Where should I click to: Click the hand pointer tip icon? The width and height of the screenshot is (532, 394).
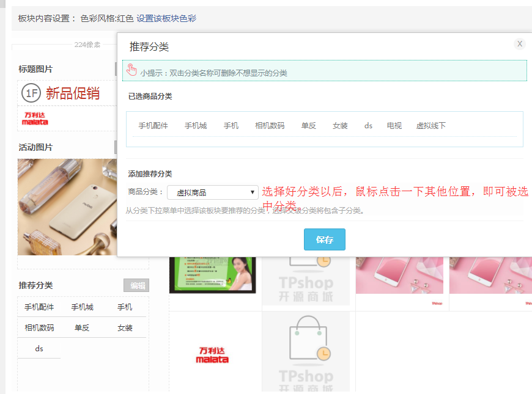131,70
